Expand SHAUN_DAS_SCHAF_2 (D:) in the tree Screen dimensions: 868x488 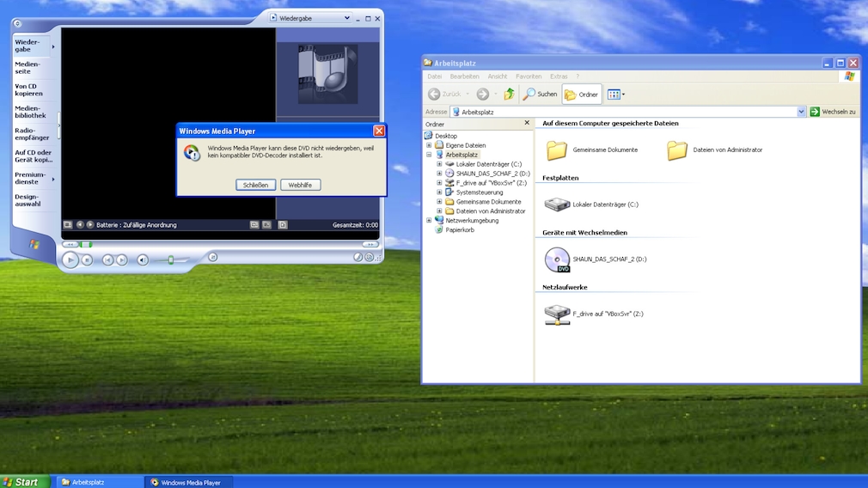click(x=439, y=174)
